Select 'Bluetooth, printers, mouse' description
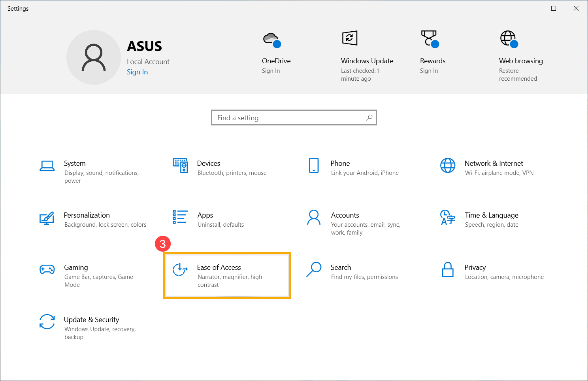 [x=232, y=173]
